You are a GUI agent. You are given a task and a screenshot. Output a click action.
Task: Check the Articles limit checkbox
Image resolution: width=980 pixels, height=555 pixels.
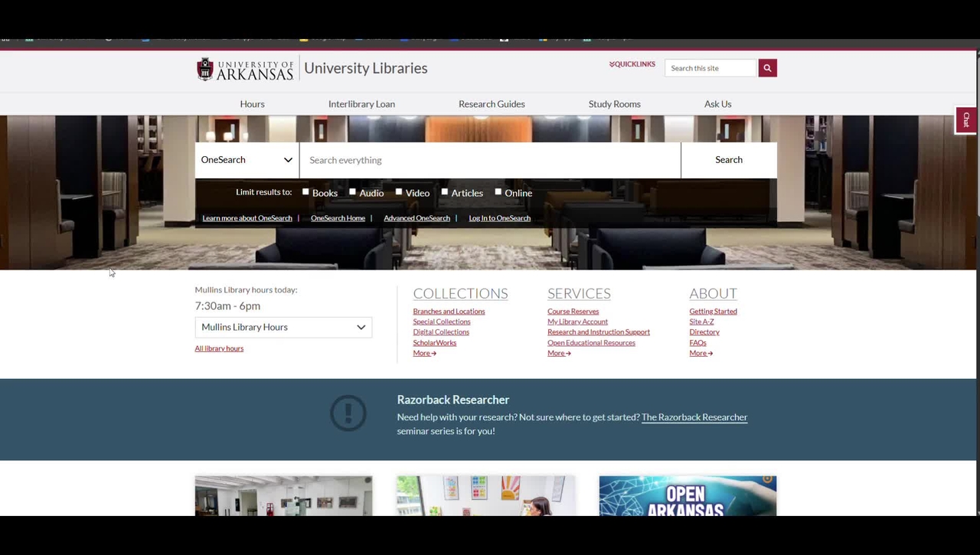[x=444, y=192]
